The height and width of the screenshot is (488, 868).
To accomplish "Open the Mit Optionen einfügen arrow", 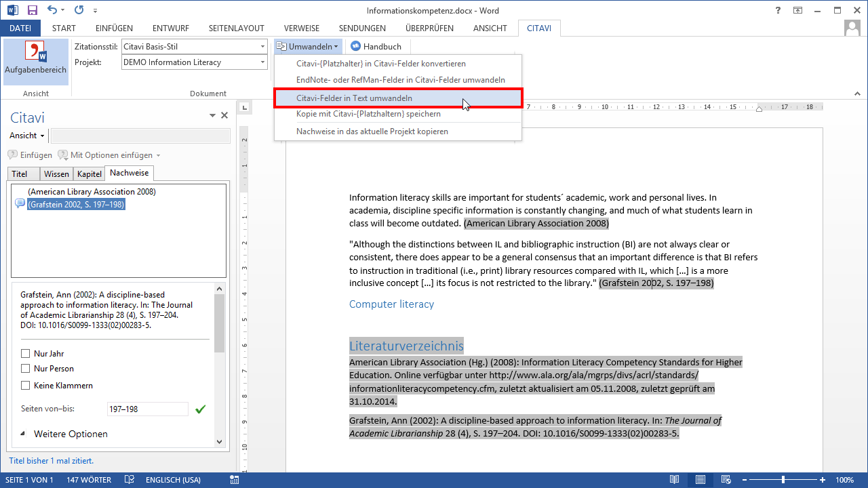I will click(159, 155).
